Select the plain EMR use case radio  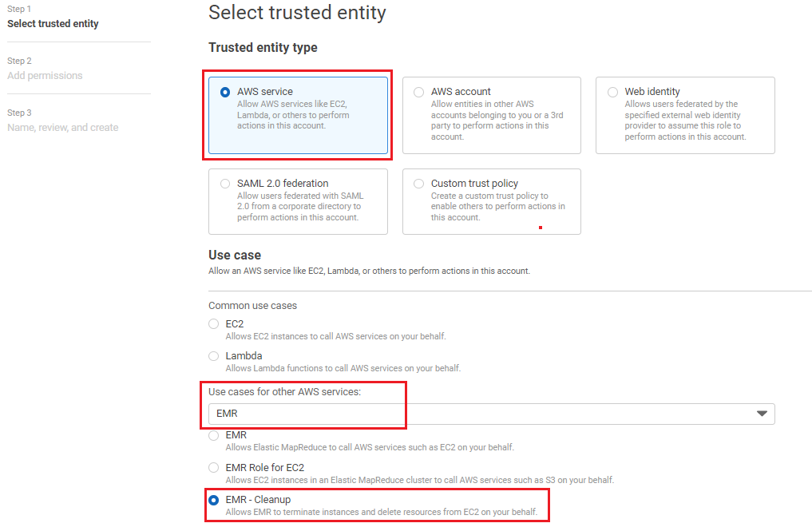pyautogui.click(x=213, y=435)
